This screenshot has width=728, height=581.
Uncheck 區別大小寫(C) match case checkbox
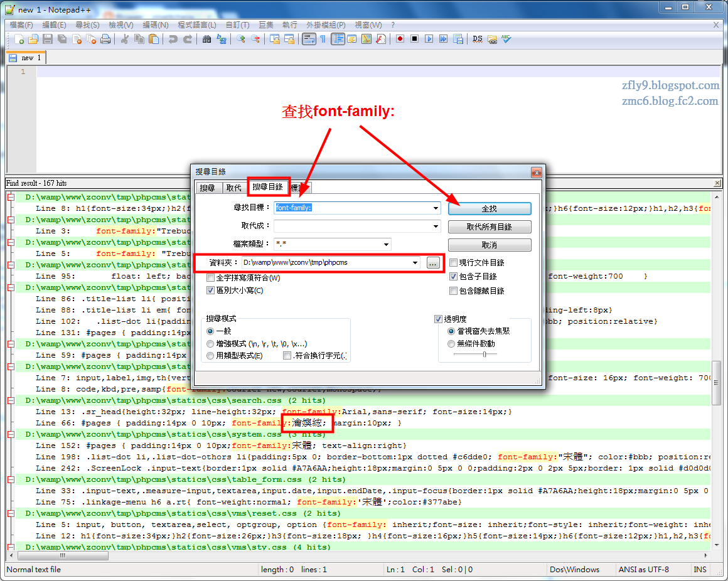tap(210, 290)
